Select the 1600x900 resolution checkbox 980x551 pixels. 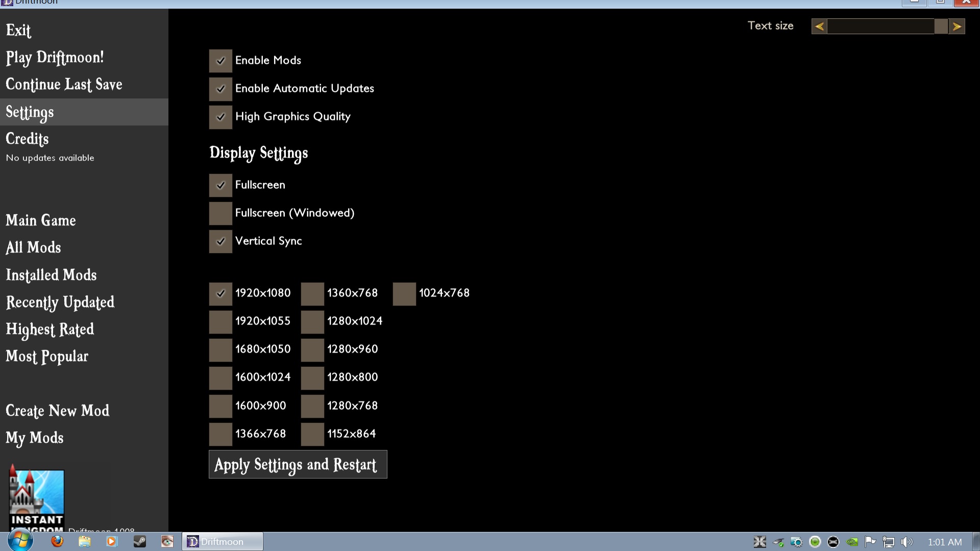click(x=220, y=406)
